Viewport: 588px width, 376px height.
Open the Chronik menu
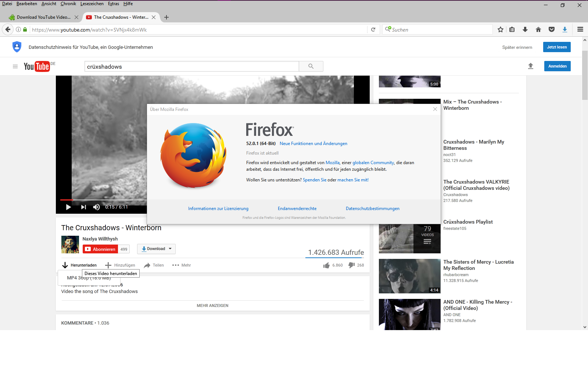[x=68, y=4]
